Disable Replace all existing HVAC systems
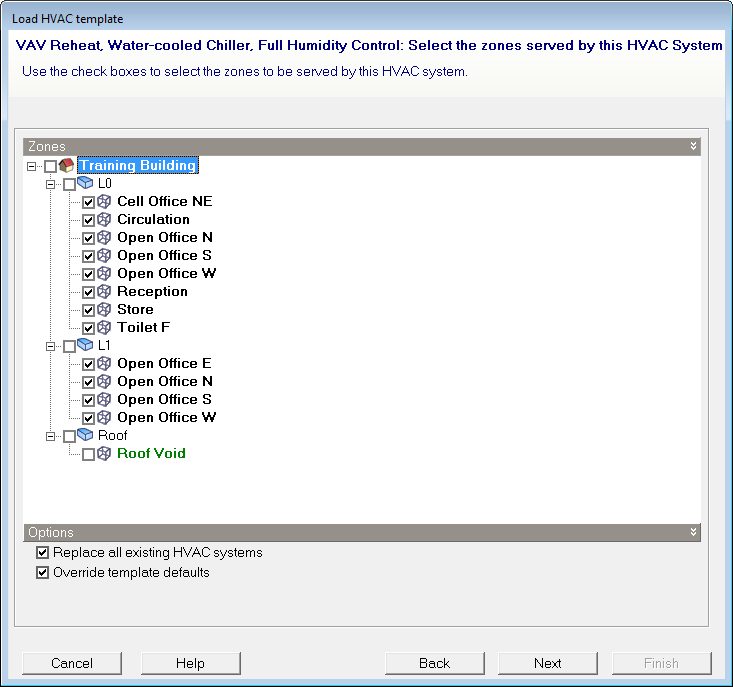This screenshot has width=733, height=687. (42, 553)
